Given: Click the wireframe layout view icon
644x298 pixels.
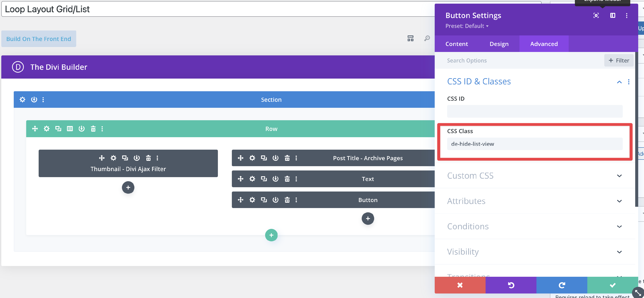Looking at the screenshot, I should 410,38.
